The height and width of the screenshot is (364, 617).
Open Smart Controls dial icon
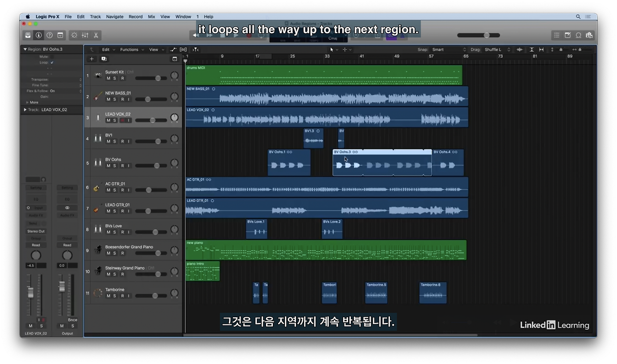click(74, 35)
